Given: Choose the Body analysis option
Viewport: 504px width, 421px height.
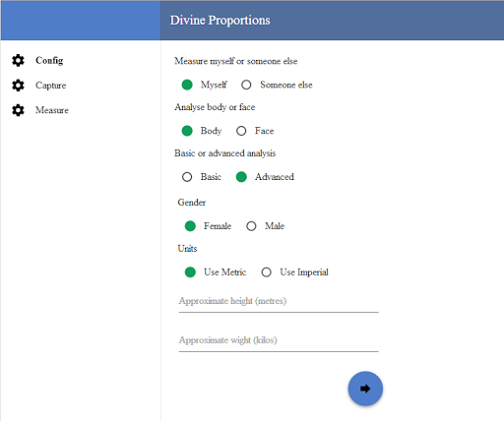Looking at the screenshot, I should point(187,131).
